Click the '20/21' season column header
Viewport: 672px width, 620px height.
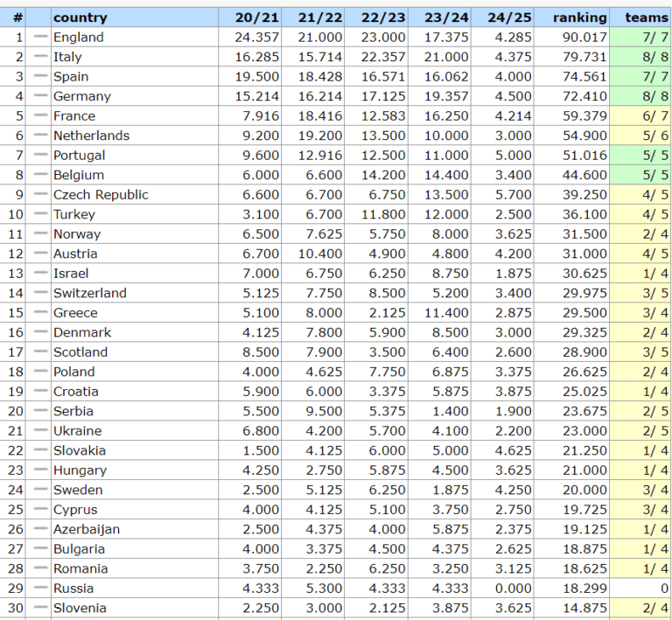[x=256, y=17]
